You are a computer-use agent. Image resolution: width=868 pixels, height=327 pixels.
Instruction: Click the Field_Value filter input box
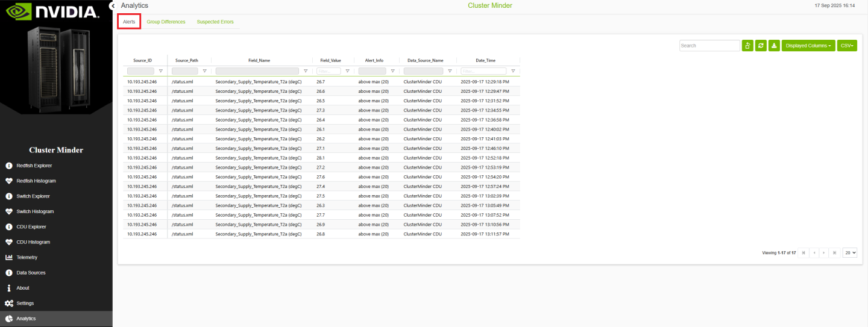[x=329, y=71]
